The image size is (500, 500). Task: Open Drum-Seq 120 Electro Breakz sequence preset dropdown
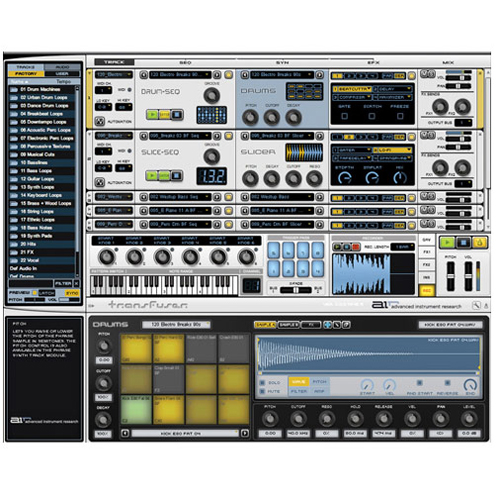pyautogui.click(x=180, y=75)
